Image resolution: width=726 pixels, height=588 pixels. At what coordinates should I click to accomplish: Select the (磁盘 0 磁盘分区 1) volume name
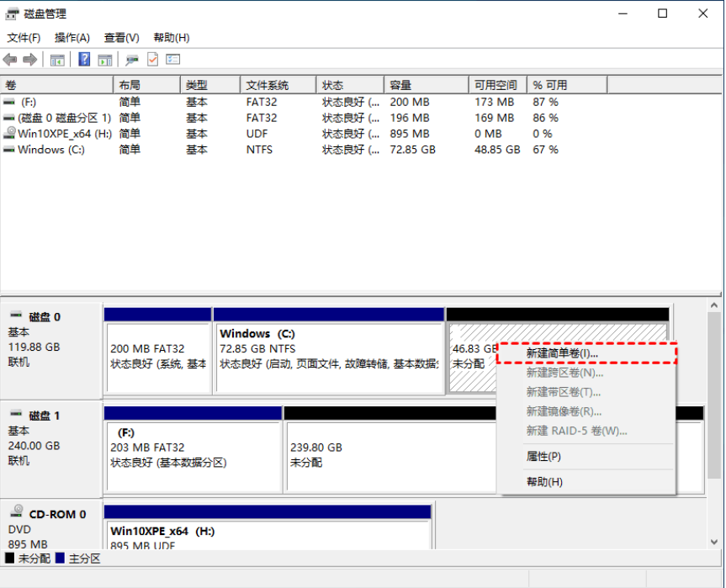65,118
